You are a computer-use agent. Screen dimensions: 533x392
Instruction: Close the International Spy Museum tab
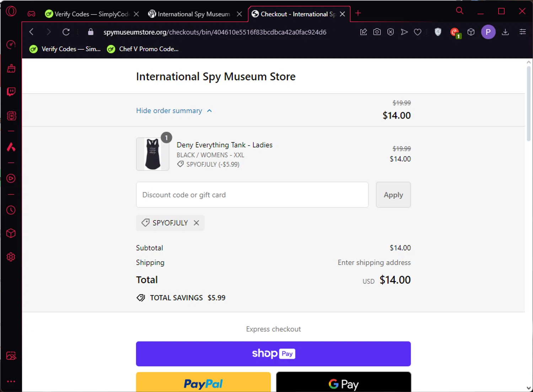(239, 14)
